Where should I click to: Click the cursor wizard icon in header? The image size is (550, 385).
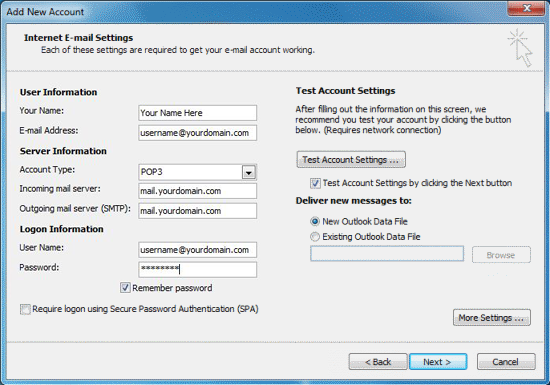520,48
